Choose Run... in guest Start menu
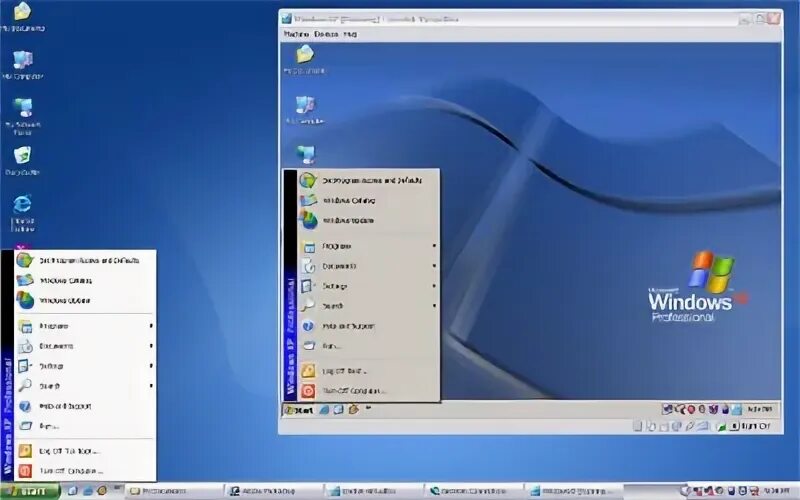This screenshot has height=500, width=800. 368,346
